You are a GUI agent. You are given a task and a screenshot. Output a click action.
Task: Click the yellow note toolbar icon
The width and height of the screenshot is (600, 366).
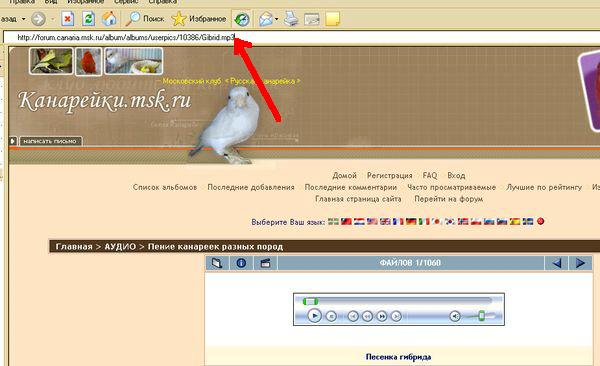[333, 19]
